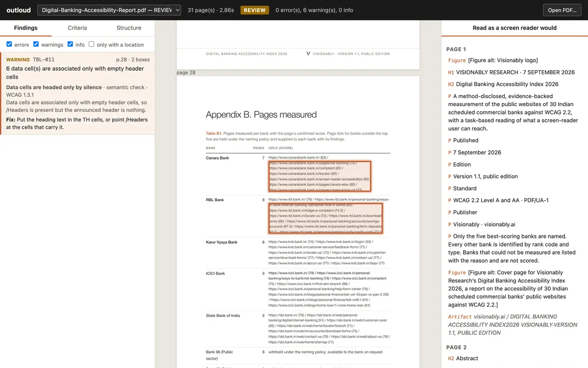
Task: Click the Karur Vysya Bank row label
Action: point(221,242)
